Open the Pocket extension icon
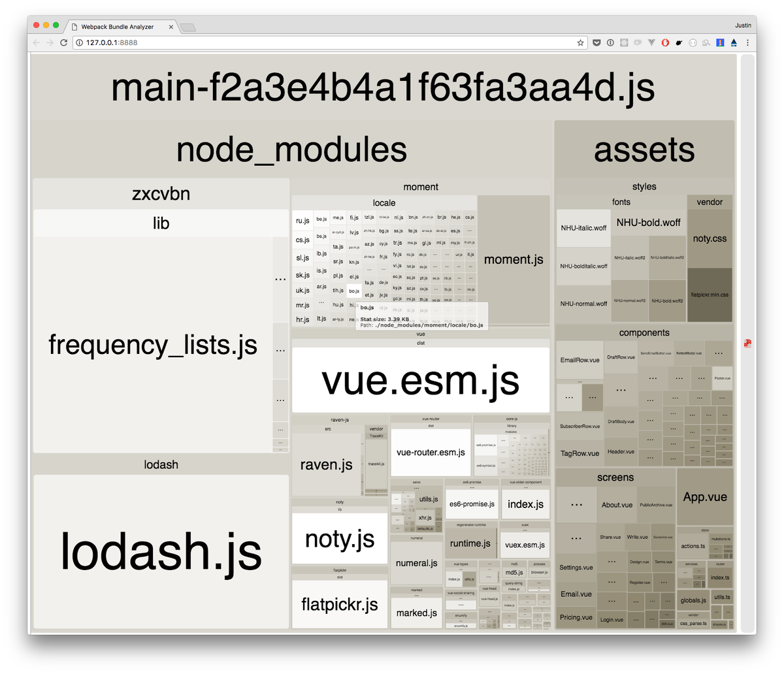The height and width of the screenshot is (674, 784). point(596,42)
